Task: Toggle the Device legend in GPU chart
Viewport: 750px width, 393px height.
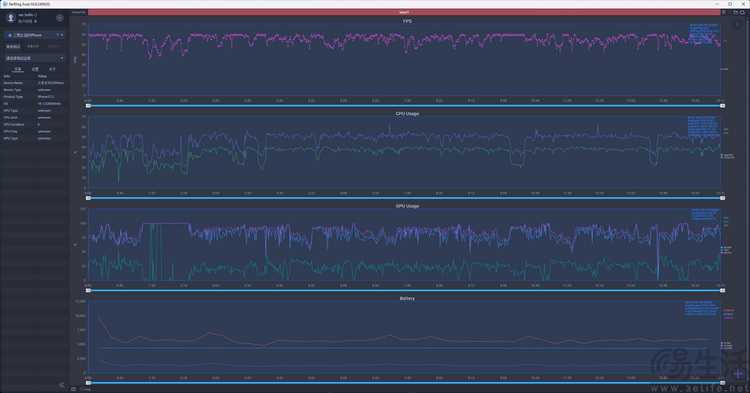Action: coord(727,252)
